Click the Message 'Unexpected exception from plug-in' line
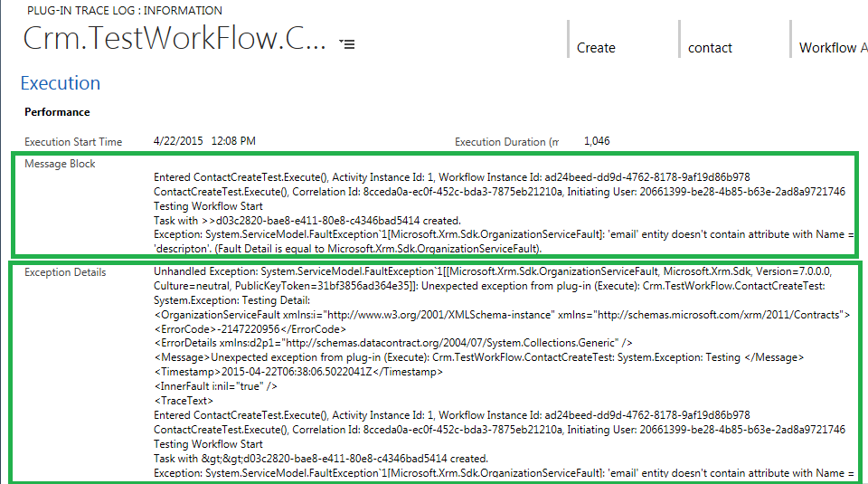 coord(479,357)
